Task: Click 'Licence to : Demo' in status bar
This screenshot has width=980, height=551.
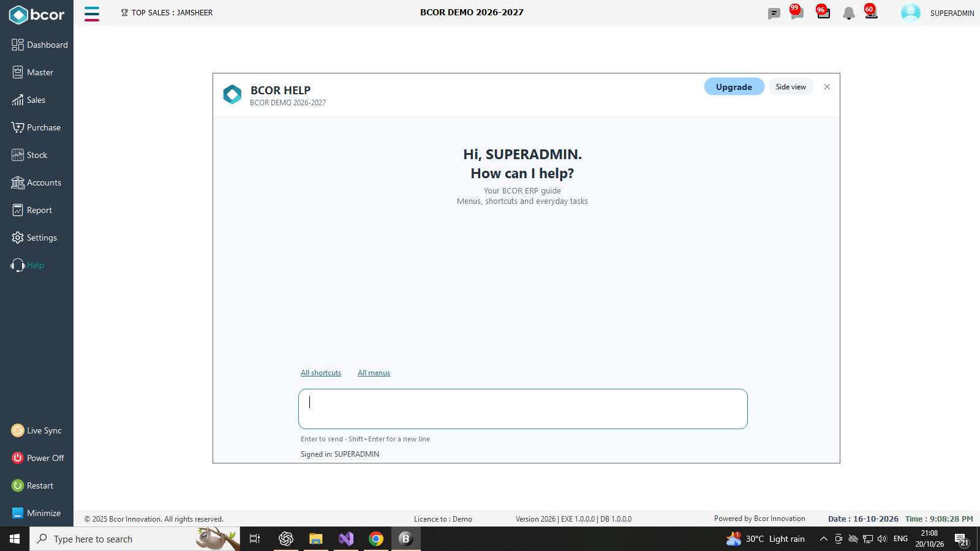Action: click(443, 519)
